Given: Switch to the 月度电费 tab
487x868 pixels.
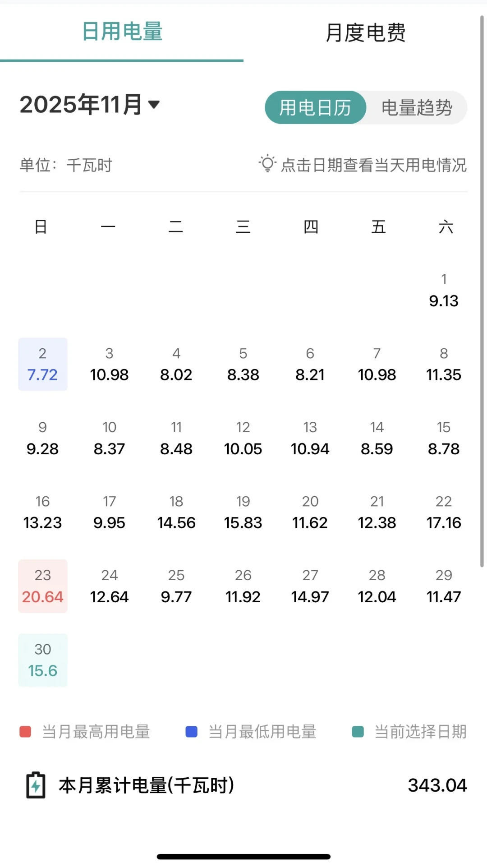Looking at the screenshot, I should [x=365, y=32].
